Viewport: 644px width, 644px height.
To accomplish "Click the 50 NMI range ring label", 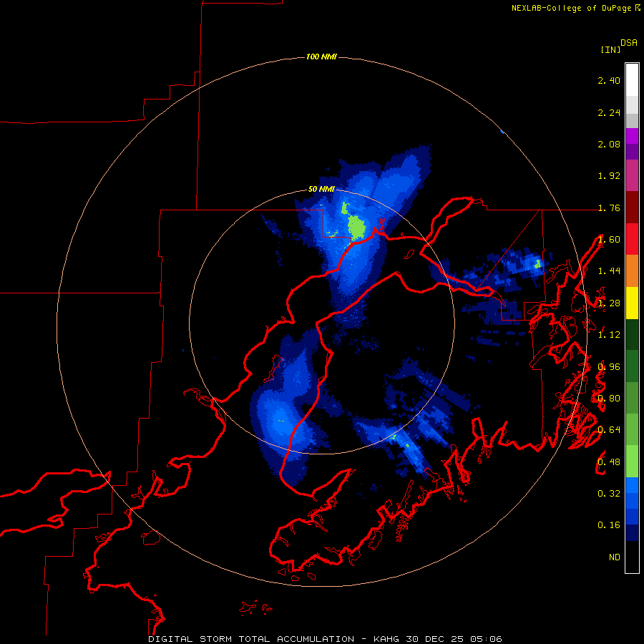I will pyautogui.click(x=321, y=189).
